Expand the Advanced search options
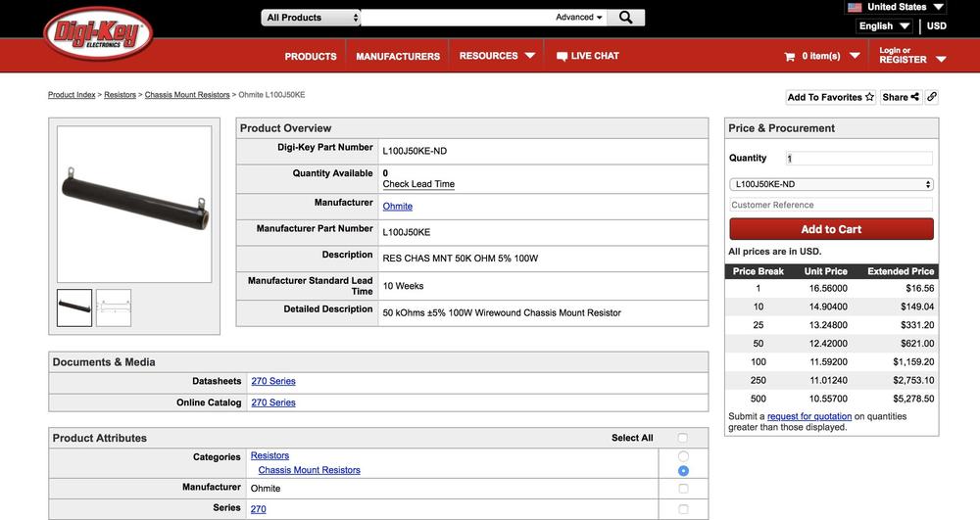980x520 pixels. (579, 18)
